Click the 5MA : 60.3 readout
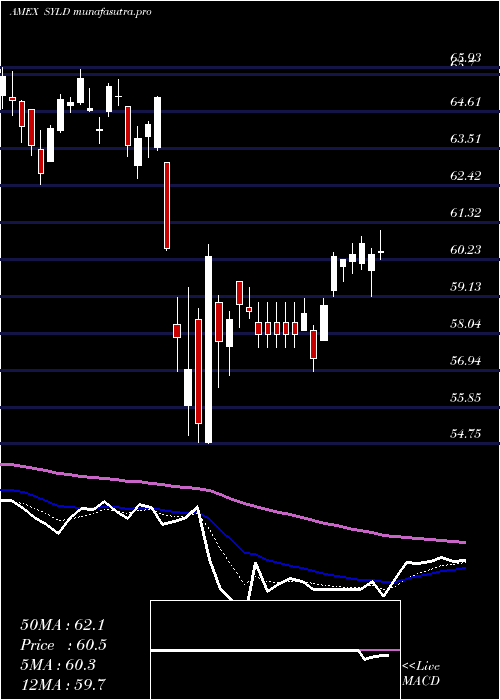The width and height of the screenshot is (500, 700). point(58,665)
